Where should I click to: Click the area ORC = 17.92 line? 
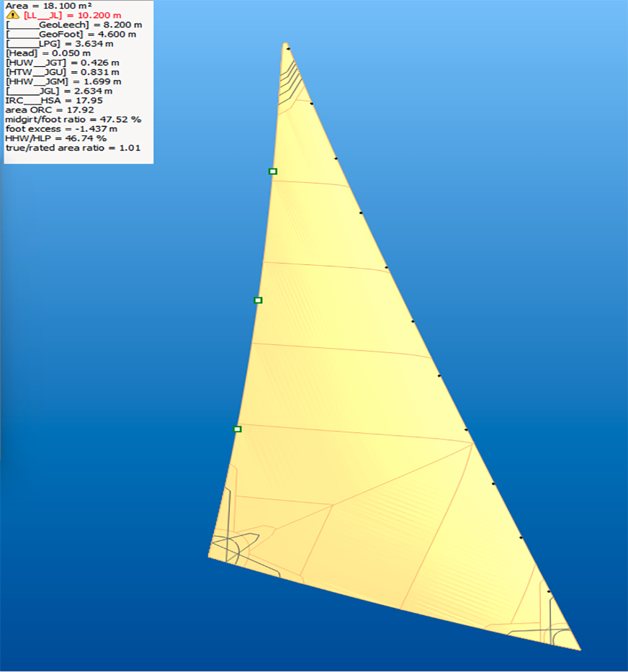(49, 110)
